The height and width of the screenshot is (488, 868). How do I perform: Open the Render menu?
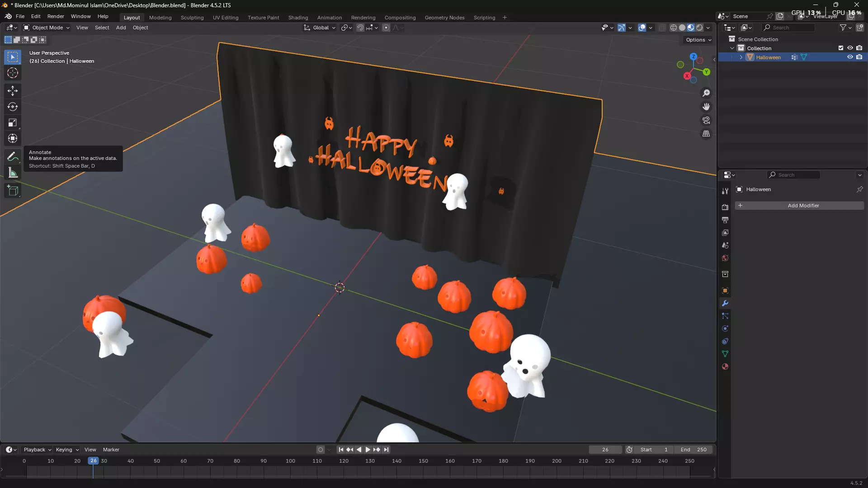pyautogui.click(x=56, y=16)
